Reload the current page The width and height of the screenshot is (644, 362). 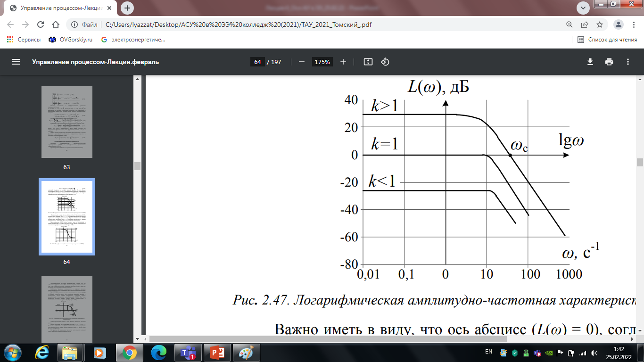[x=41, y=25]
